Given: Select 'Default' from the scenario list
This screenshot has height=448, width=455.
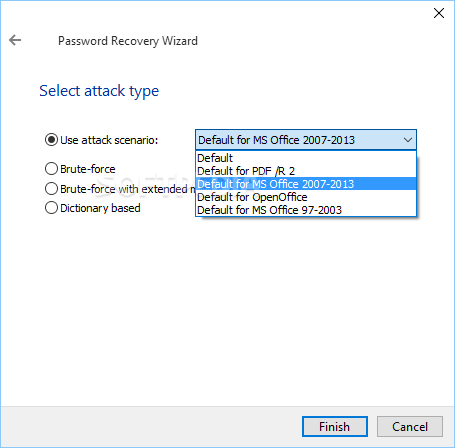Looking at the screenshot, I should (x=306, y=158).
